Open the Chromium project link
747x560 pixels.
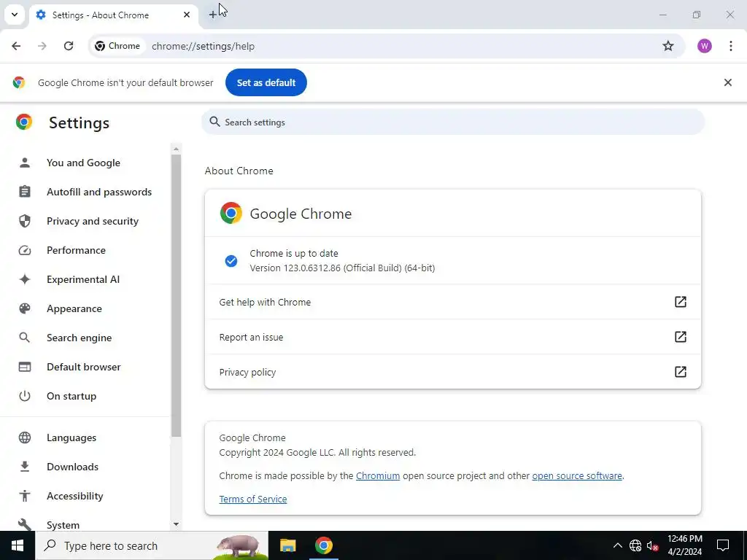(378, 475)
